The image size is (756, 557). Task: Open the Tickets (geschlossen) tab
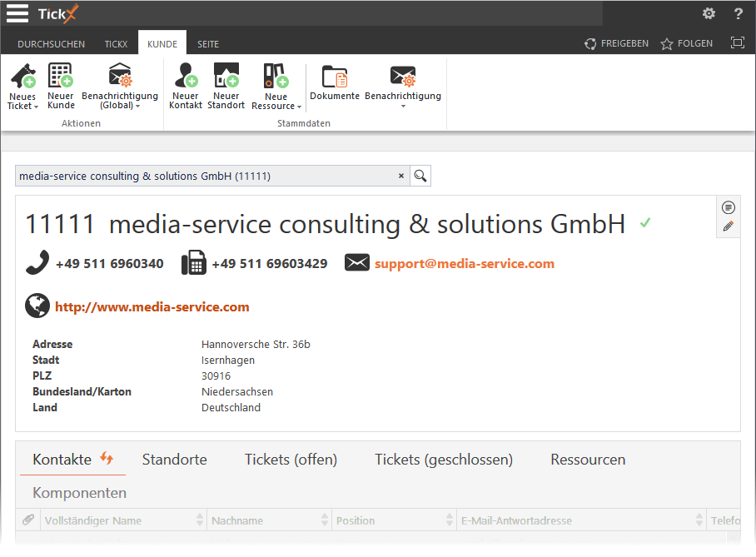[444, 460]
